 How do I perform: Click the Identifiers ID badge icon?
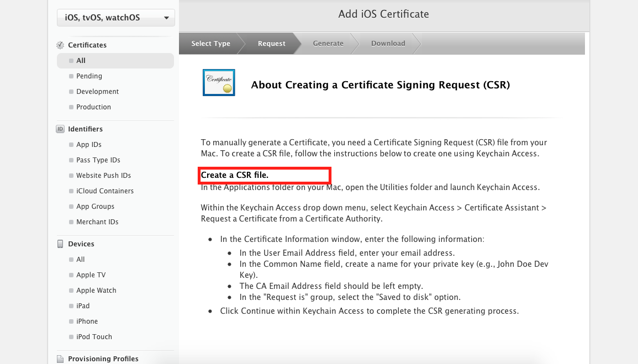(60, 129)
